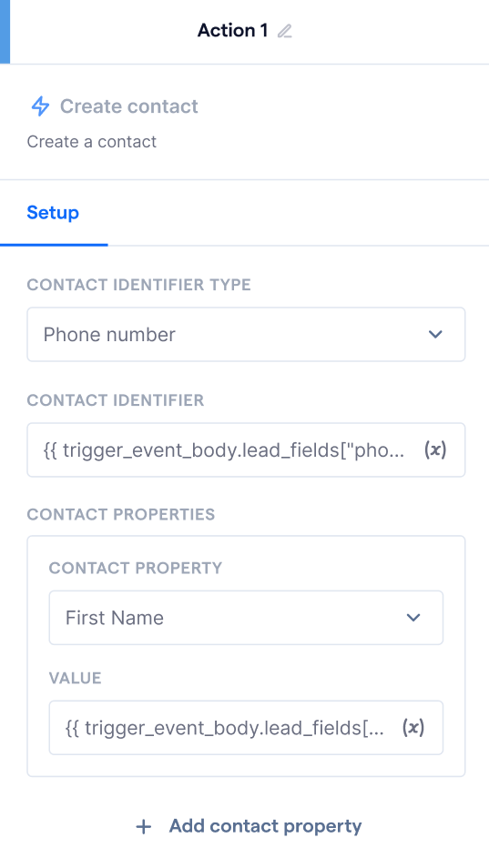Click the plus icon for adding contact property
This screenshot has height=868, width=489.
click(x=144, y=827)
